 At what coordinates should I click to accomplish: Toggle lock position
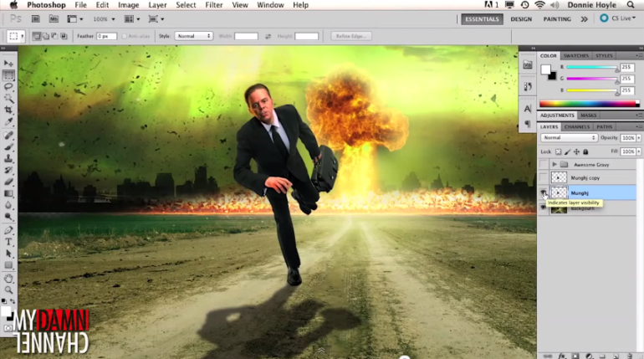coord(576,152)
